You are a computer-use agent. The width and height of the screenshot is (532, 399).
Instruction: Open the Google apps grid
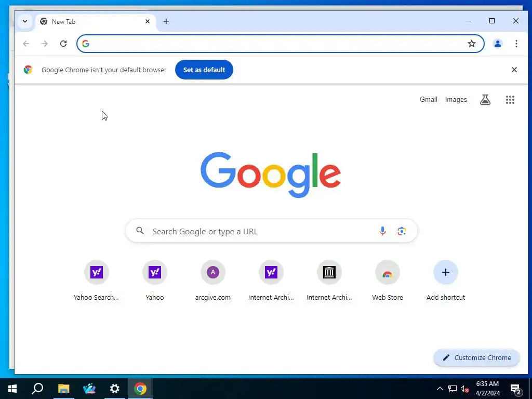click(510, 99)
